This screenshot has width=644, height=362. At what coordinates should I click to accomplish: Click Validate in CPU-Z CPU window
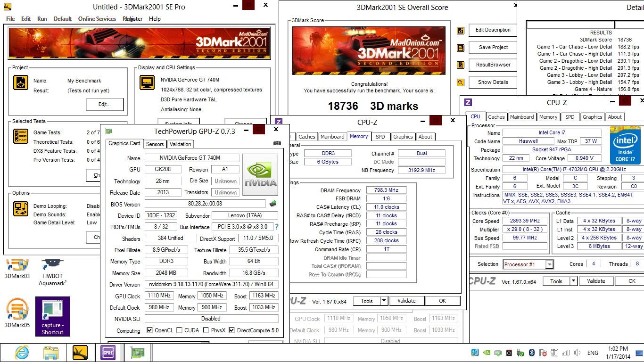click(x=596, y=281)
